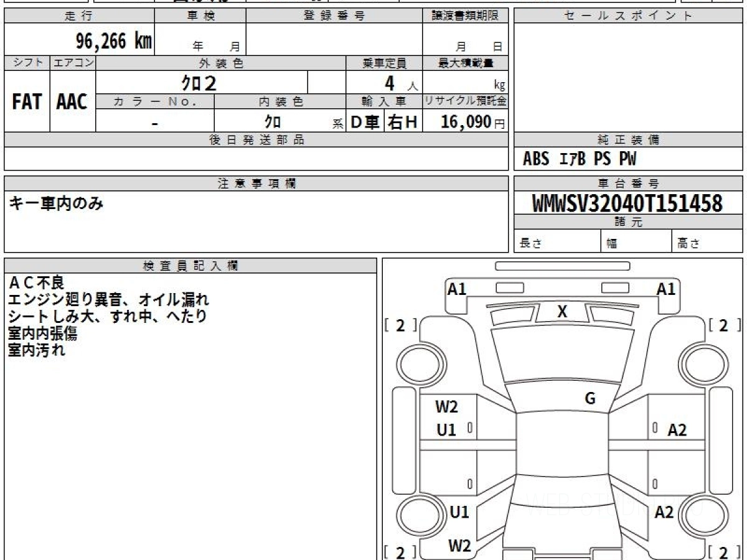Click the W2 mark above U1 on door
747x560 pixels.
click(446, 407)
